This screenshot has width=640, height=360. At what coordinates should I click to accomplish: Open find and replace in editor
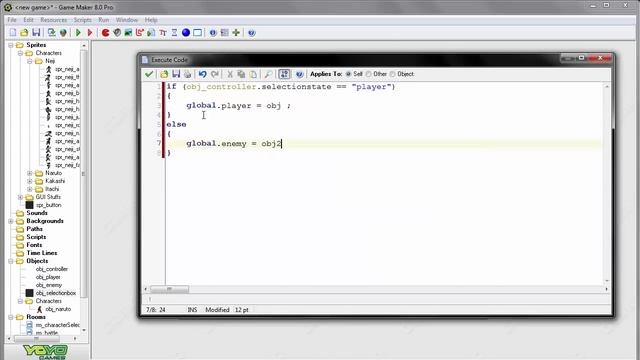268,74
